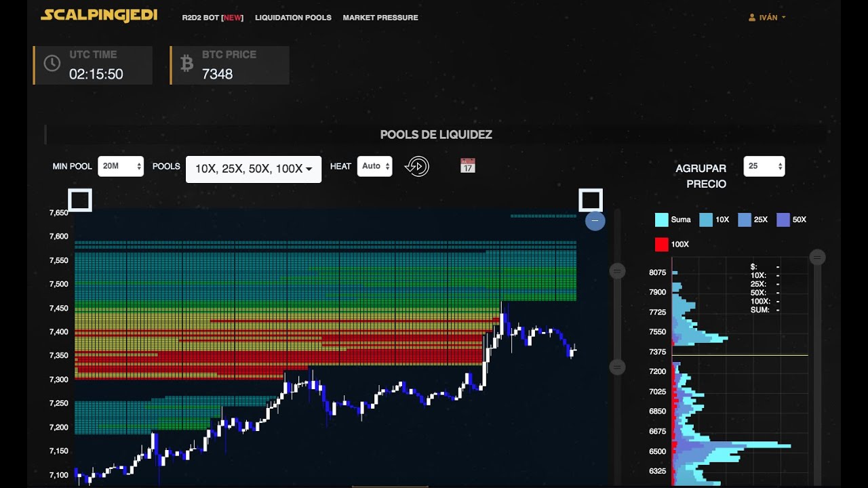Open the Liquidation Pools page
This screenshot has height=488, width=868.
[x=293, y=18]
